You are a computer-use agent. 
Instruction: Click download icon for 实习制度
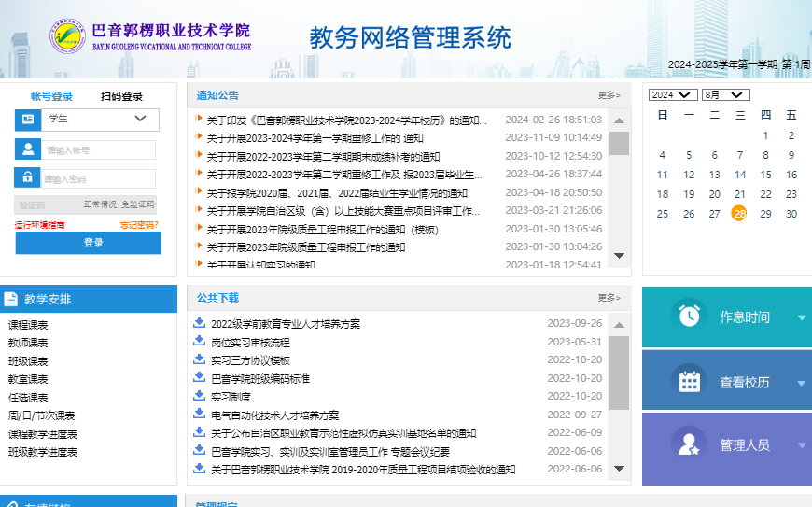click(200, 395)
